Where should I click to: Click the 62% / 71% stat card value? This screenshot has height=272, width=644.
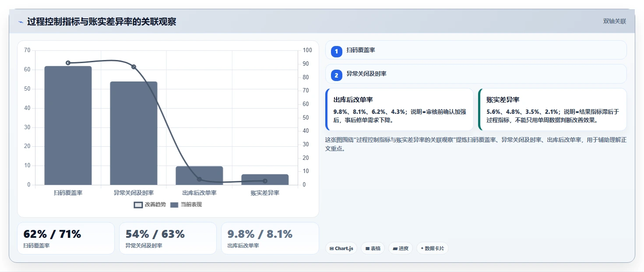pyautogui.click(x=52, y=234)
